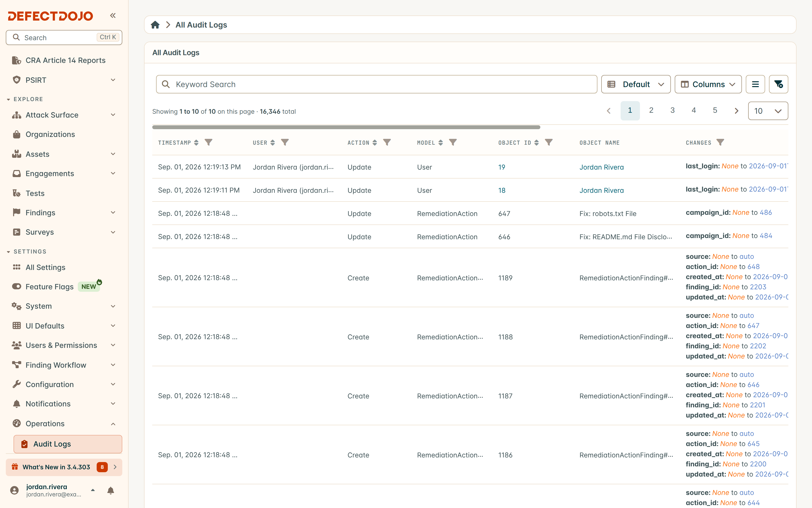Collapse the EXPLORE section header
Screen dimensions: 812x508
point(25,99)
